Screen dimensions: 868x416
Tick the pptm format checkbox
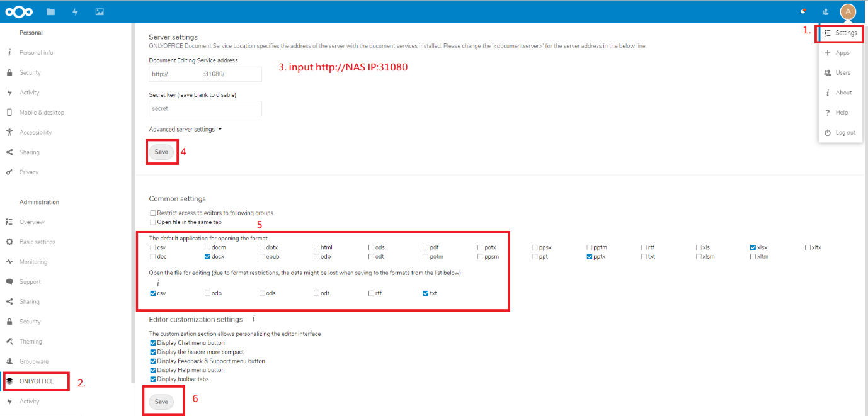[590, 248]
